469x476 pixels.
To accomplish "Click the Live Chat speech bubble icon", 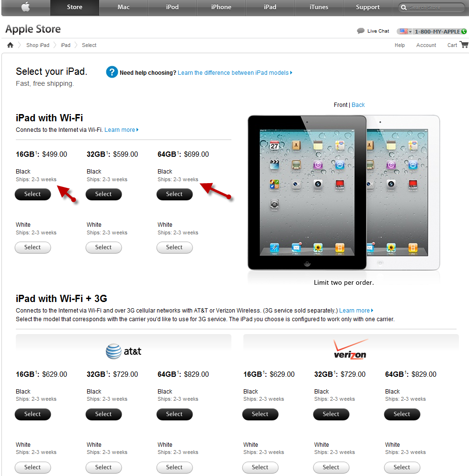I will pyautogui.click(x=361, y=31).
